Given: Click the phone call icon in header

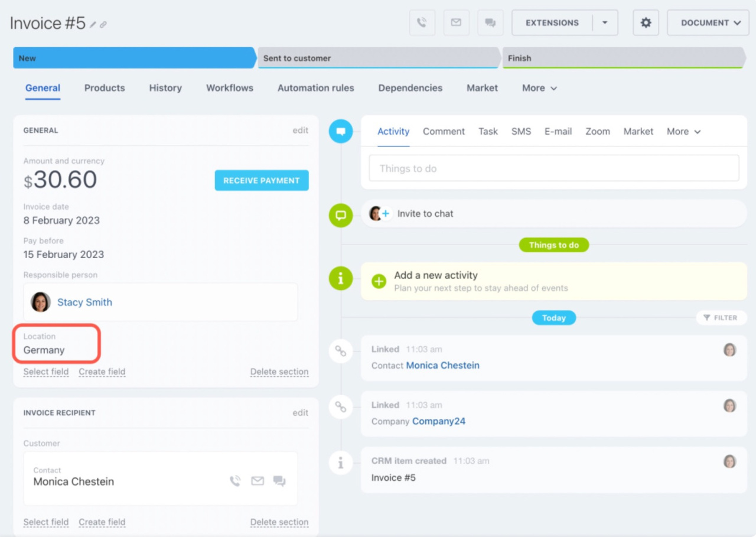Looking at the screenshot, I should 422,23.
